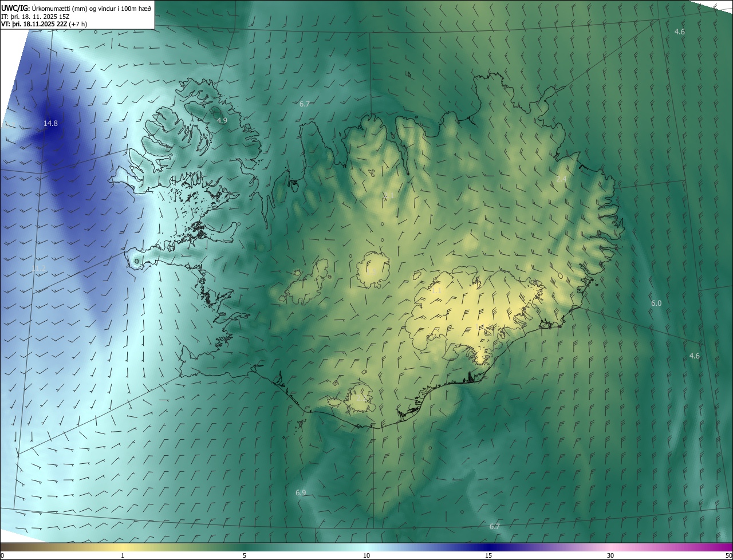The width and height of the screenshot is (733, 560).
Task: Click the 14.8 value over the dark blue area
Action: tap(50, 123)
